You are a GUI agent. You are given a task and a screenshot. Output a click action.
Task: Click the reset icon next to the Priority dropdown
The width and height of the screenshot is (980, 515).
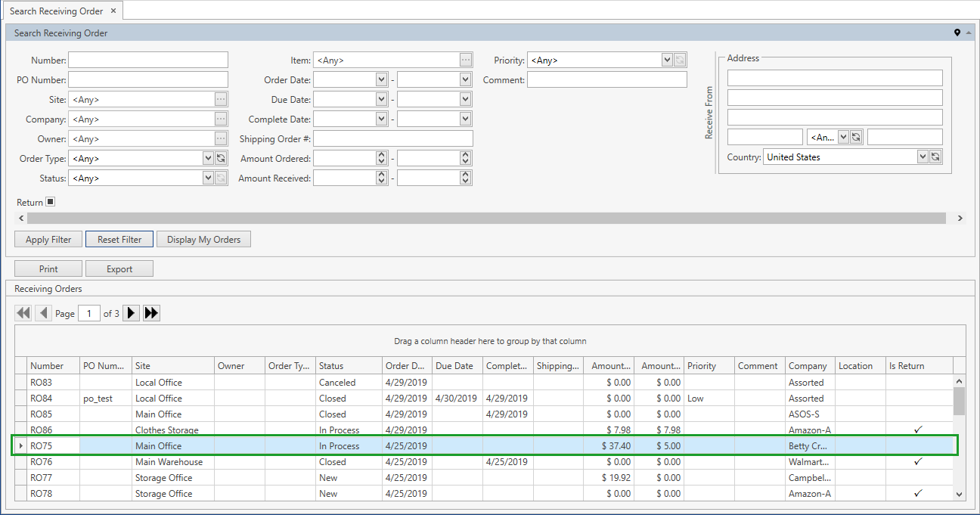(679, 59)
